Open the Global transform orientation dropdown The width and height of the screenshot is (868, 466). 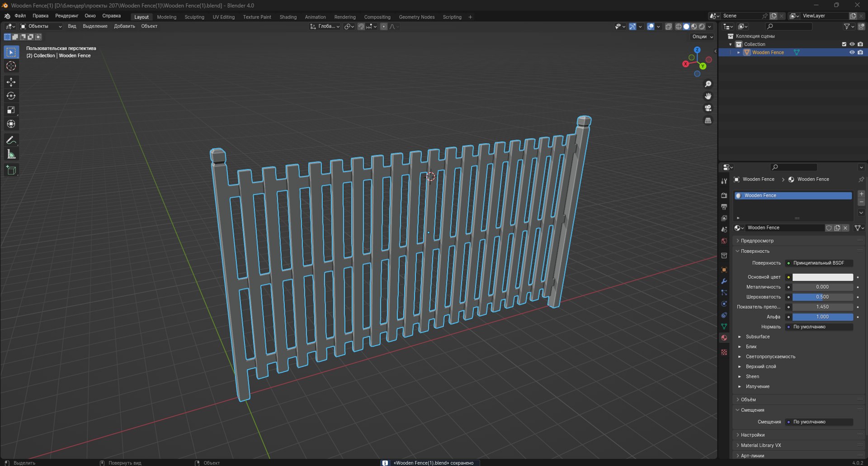click(x=325, y=27)
